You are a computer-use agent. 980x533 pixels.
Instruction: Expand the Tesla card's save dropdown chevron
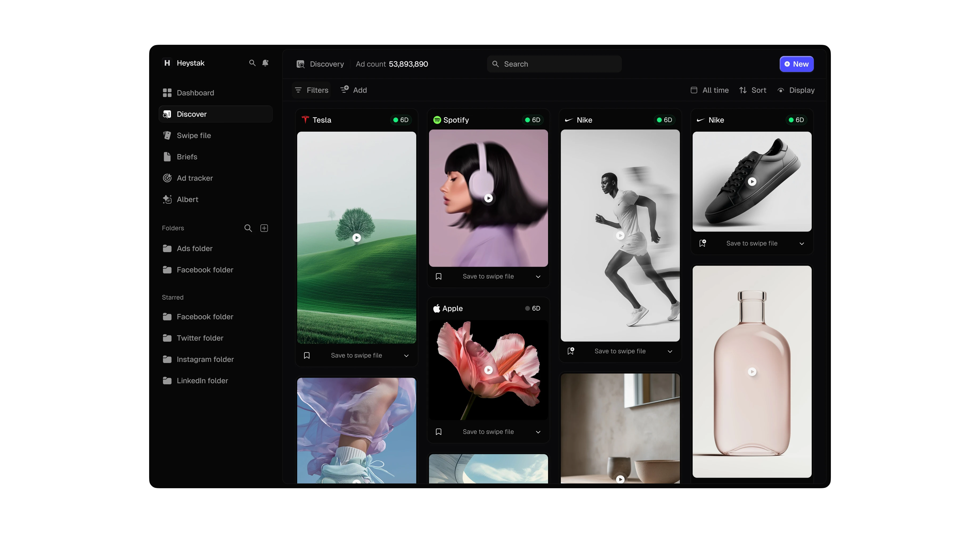tap(406, 356)
